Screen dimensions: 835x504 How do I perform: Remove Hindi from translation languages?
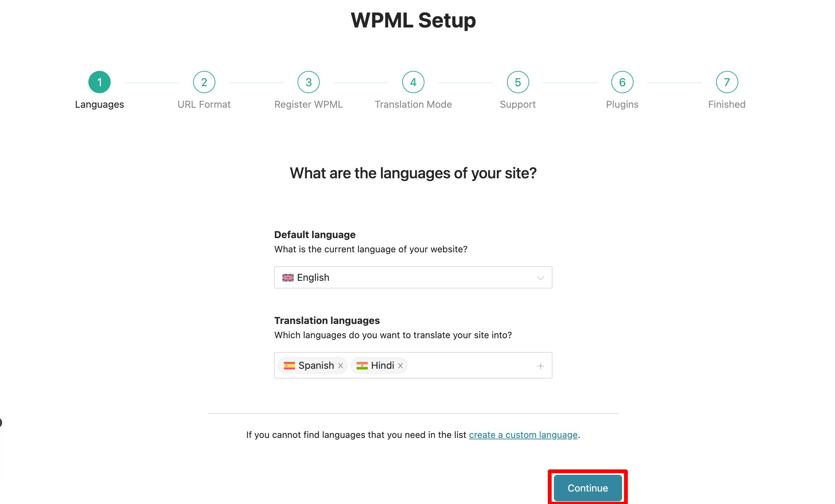tap(400, 365)
